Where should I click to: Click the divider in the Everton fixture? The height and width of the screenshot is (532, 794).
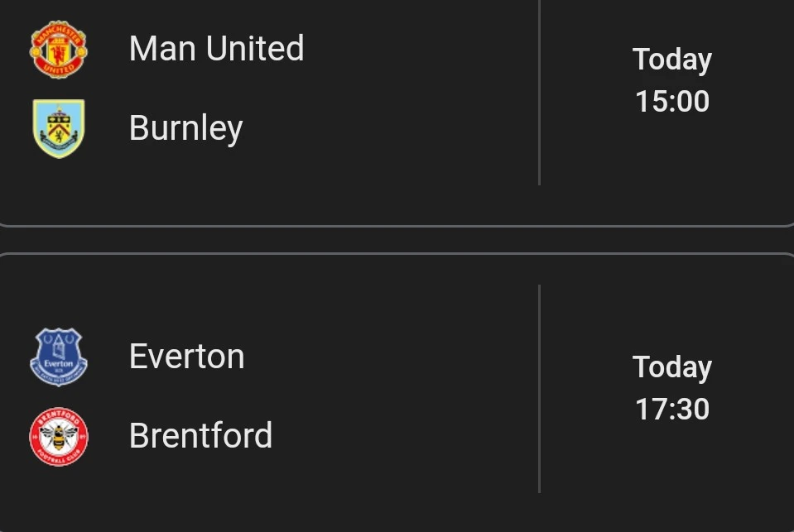point(539,389)
